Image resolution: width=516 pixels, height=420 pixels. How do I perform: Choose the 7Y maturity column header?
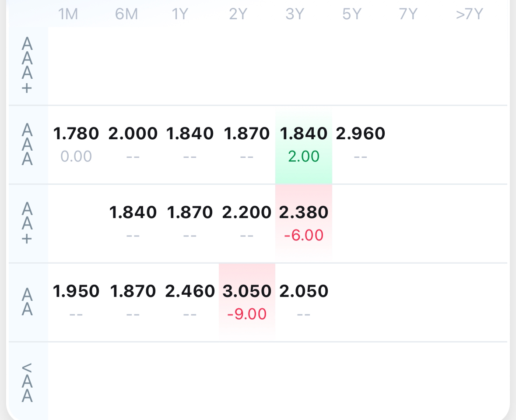coord(408,14)
